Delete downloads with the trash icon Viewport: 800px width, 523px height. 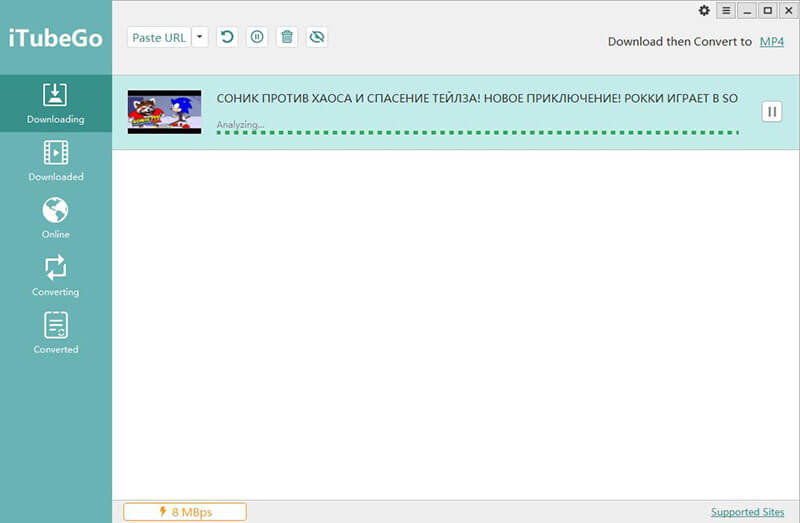coord(287,37)
